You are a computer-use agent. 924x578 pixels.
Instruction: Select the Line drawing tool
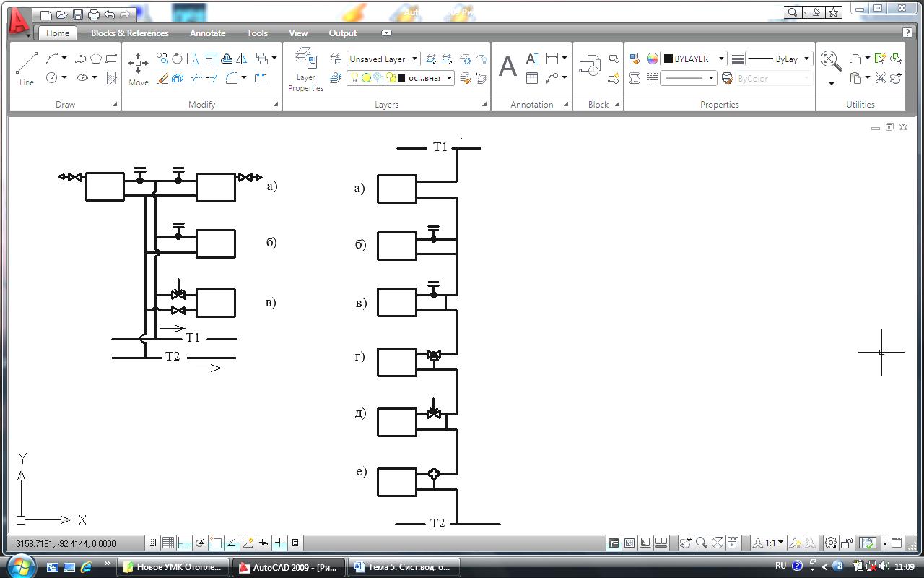point(27,69)
